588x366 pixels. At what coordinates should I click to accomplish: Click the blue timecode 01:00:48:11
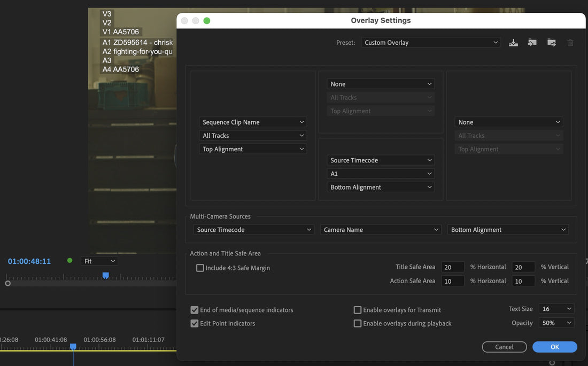click(29, 260)
